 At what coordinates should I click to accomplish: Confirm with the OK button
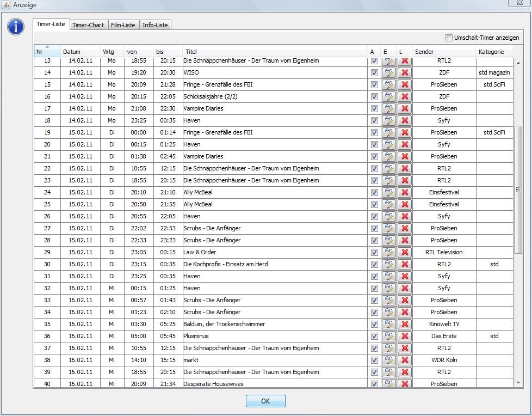(x=265, y=401)
